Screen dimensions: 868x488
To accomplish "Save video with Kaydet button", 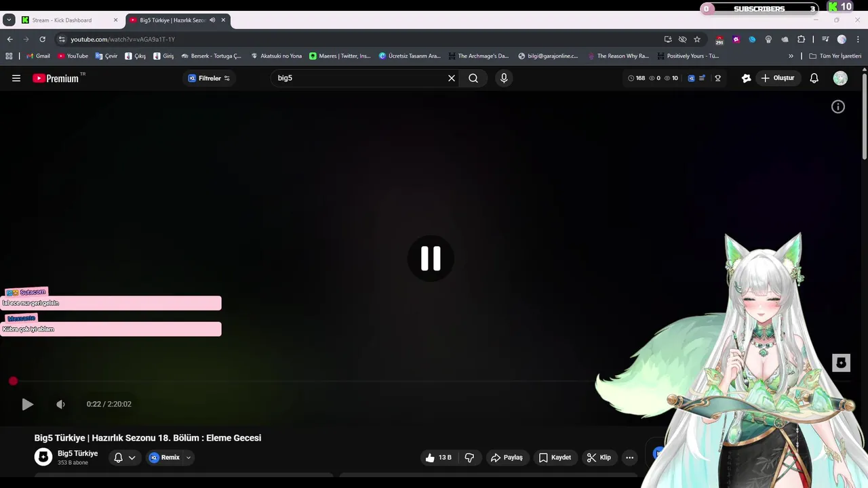I will point(555,457).
